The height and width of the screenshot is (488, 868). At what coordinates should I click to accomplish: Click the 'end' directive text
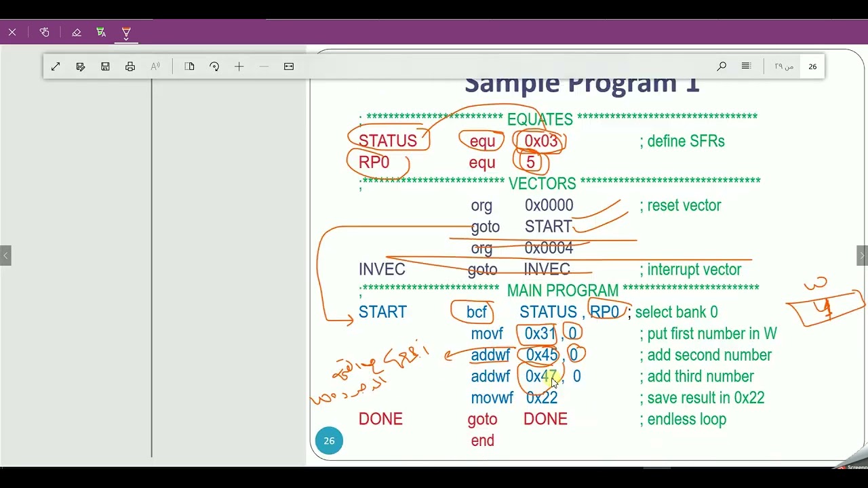482,441
